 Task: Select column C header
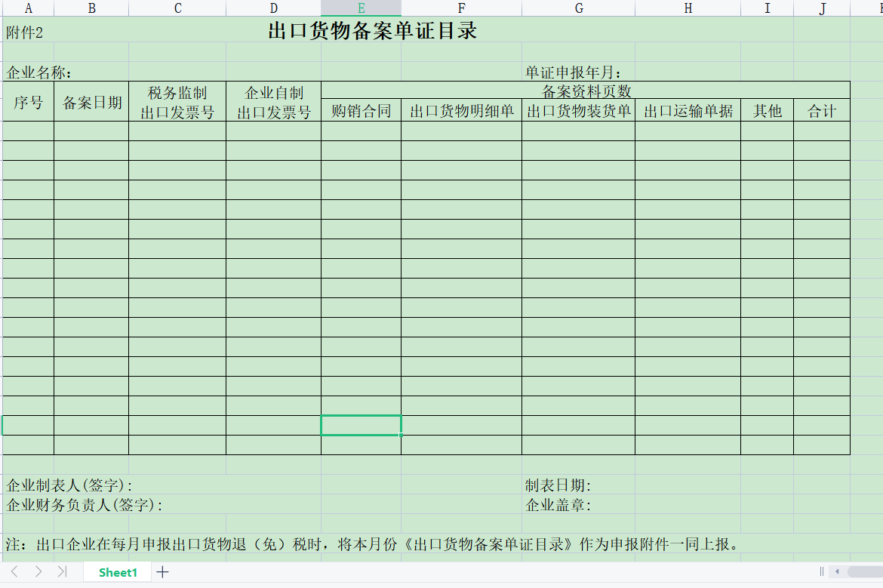[177, 8]
